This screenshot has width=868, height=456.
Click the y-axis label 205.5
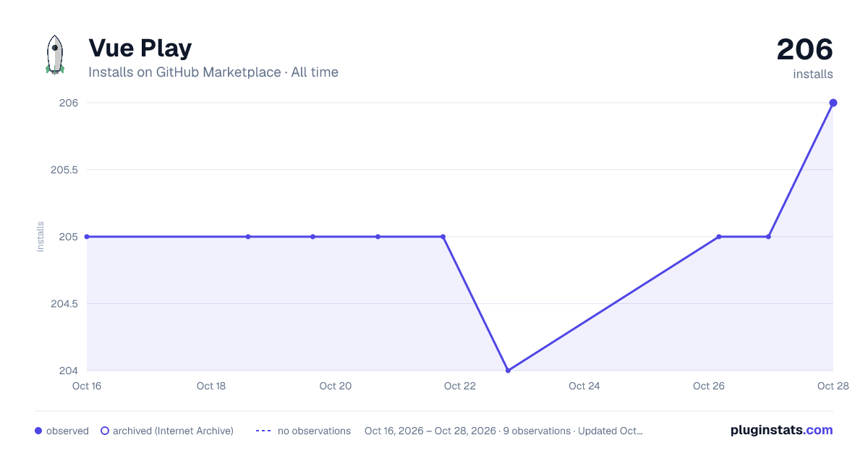(x=64, y=170)
